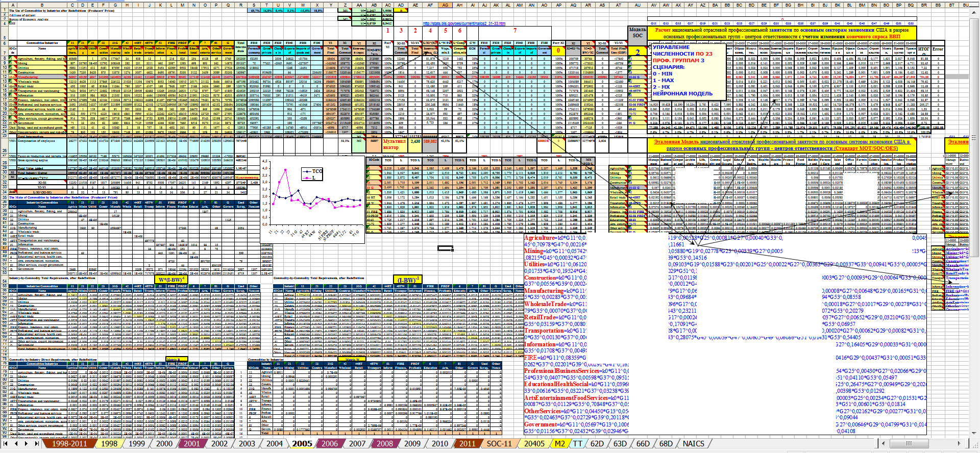Open the stats.bls.gov hyperlink
Screen dimensions: 980x453
tap(464, 23)
